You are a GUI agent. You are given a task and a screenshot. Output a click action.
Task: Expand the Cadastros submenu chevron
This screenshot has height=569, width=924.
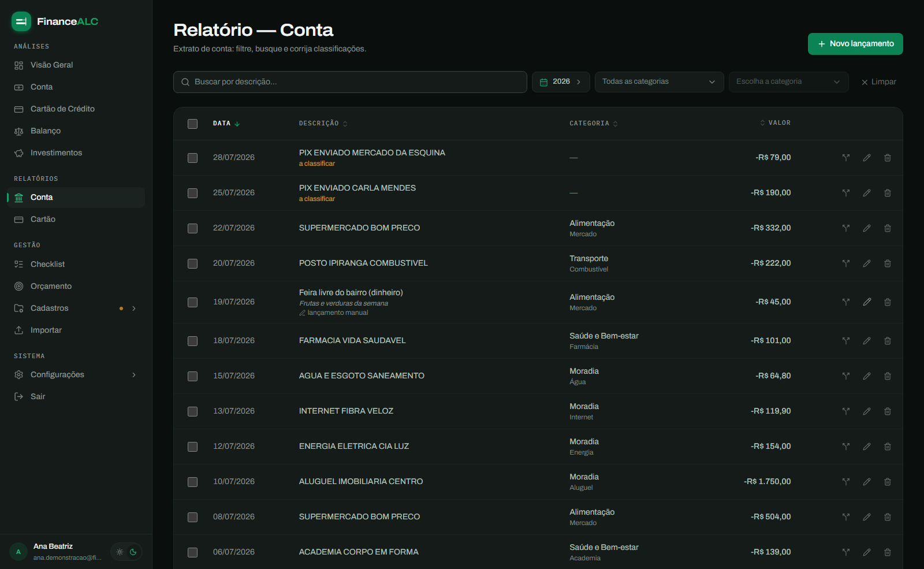coord(134,308)
